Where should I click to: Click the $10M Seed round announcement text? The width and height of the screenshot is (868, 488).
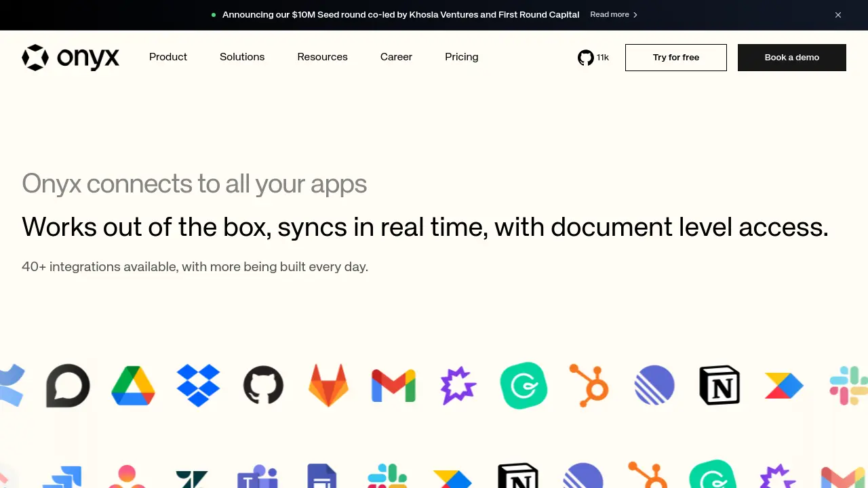pyautogui.click(x=401, y=15)
